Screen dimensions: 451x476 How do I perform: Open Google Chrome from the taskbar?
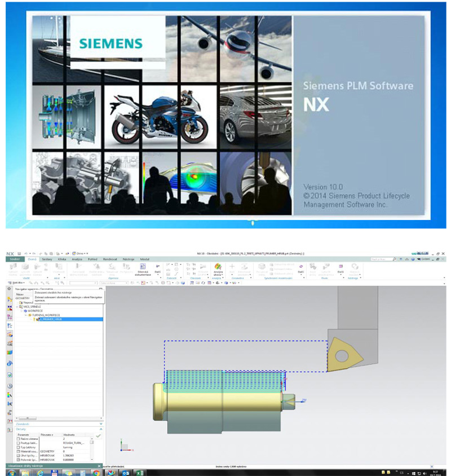point(96,473)
